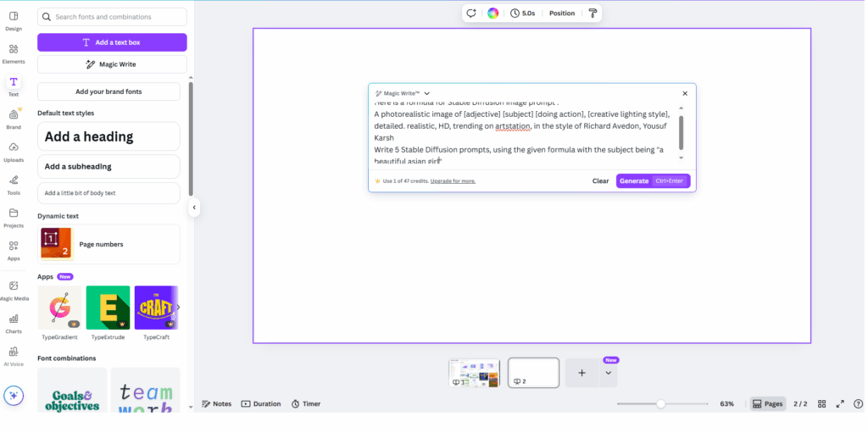Open the Elements sidebar panel

14,53
